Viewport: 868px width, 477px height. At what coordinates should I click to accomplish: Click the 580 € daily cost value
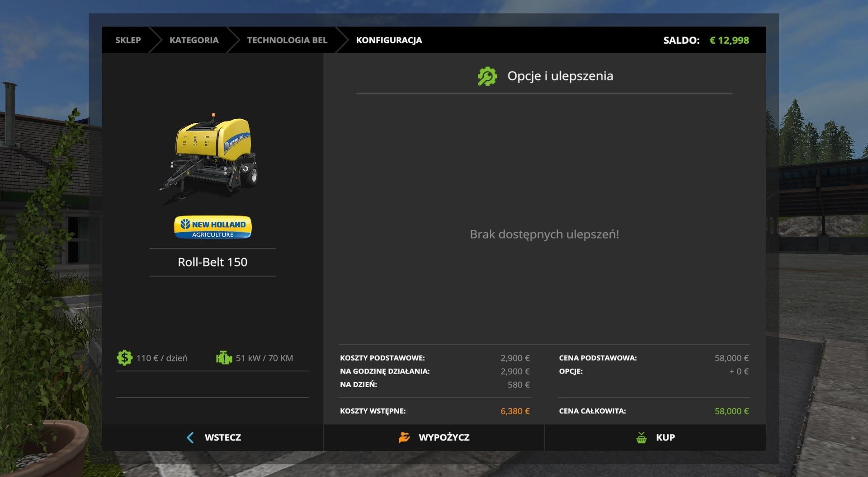pyautogui.click(x=519, y=385)
